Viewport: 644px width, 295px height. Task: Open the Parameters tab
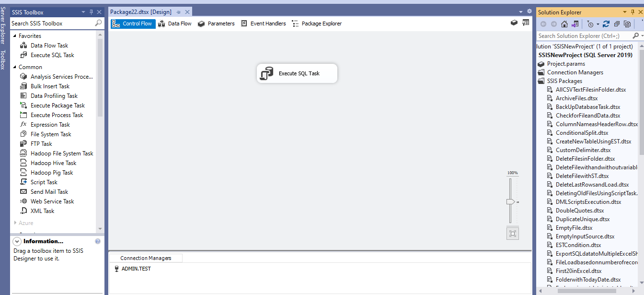(216, 24)
